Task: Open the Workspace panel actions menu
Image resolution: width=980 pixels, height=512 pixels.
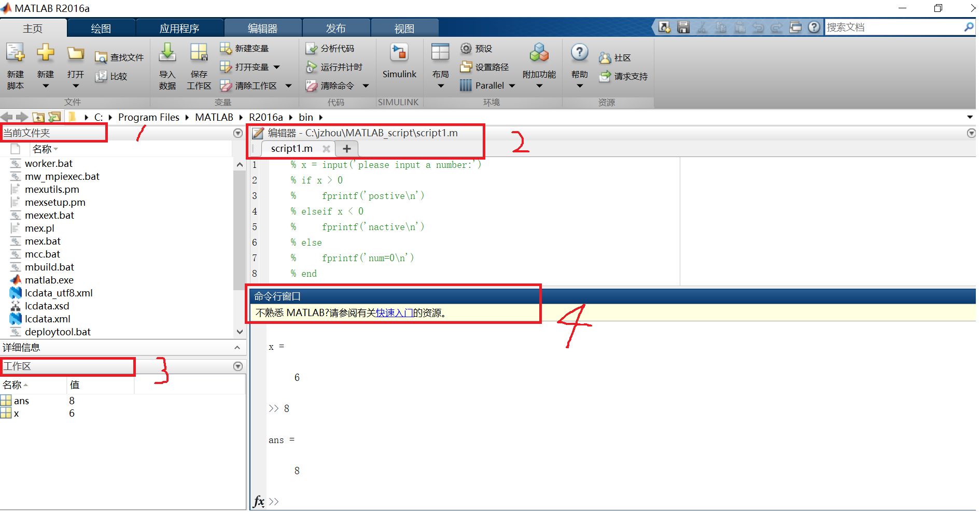Action: click(x=238, y=366)
